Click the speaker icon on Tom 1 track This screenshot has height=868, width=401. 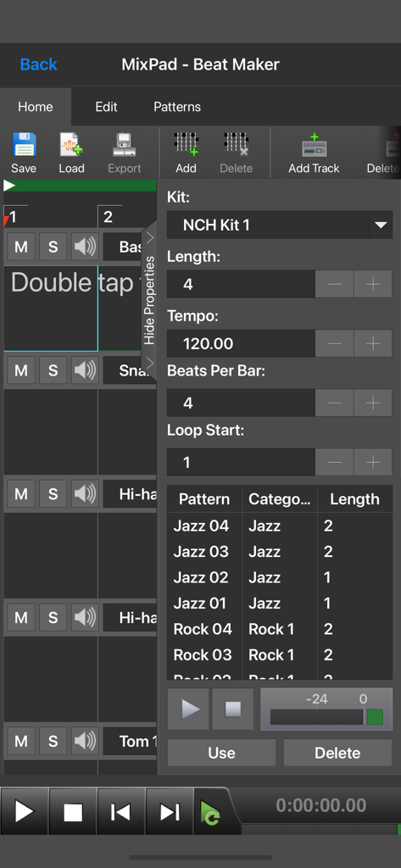coord(85,741)
